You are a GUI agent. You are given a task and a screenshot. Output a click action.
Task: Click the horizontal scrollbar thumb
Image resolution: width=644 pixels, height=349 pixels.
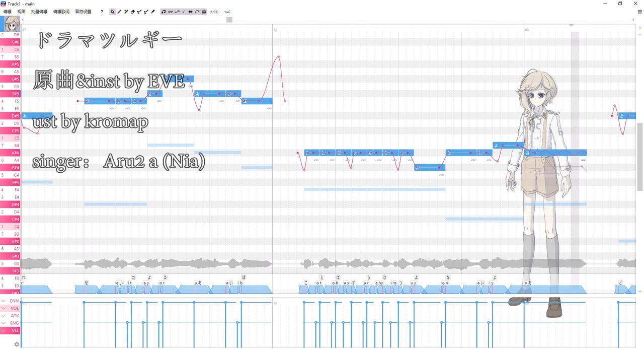tap(229, 20)
